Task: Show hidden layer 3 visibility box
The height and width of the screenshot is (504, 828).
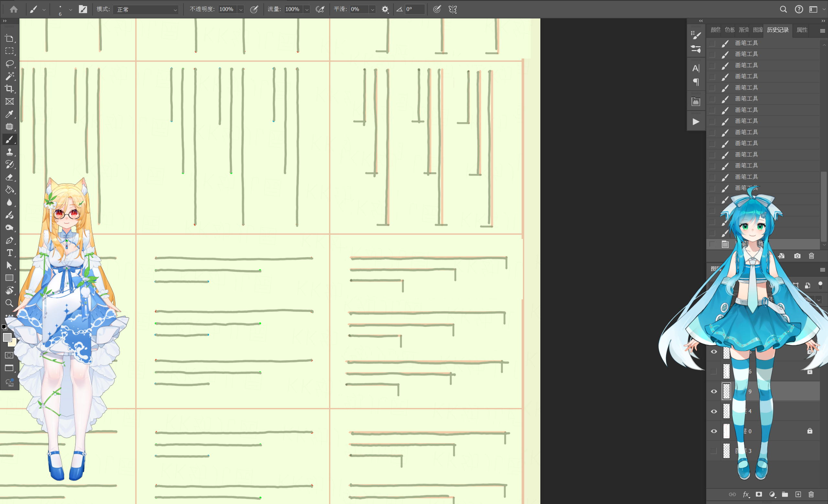Action: pos(714,451)
